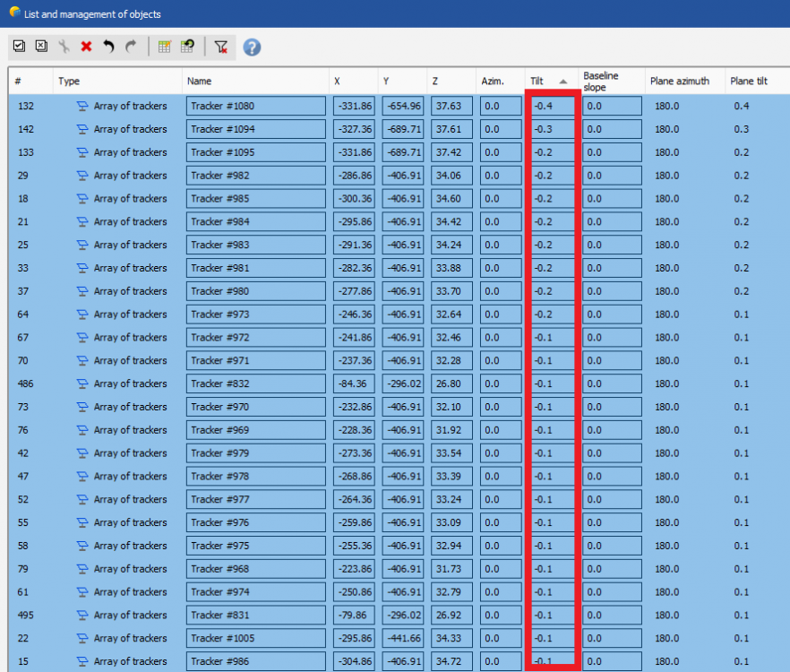Click the reset table columns icon
The image size is (790, 672).
click(187, 47)
